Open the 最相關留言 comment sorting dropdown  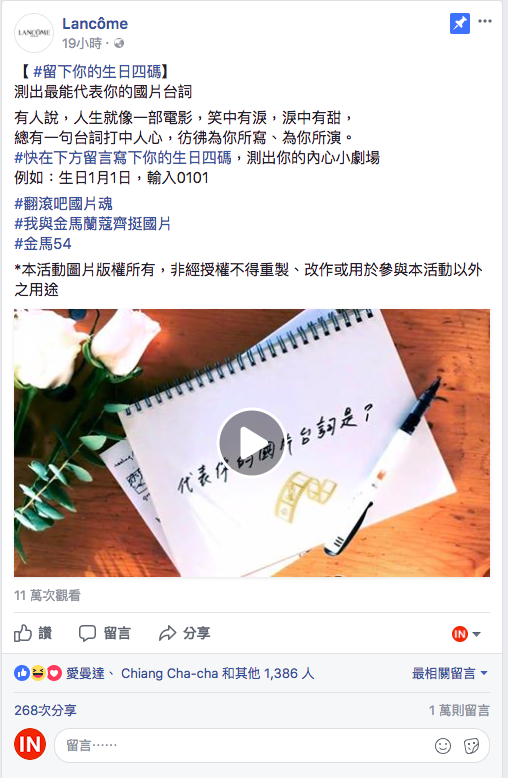(x=449, y=673)
